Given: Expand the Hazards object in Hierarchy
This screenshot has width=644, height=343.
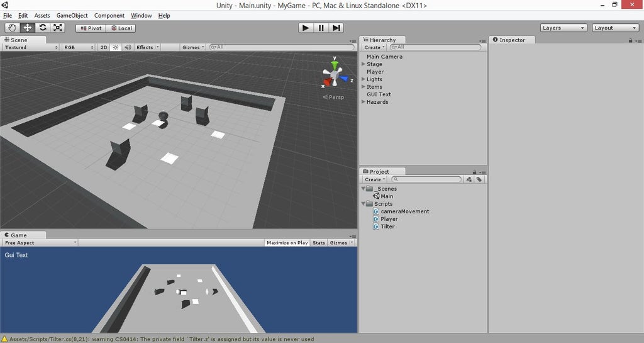Looking at the screenshot, I should pos(364,101).
